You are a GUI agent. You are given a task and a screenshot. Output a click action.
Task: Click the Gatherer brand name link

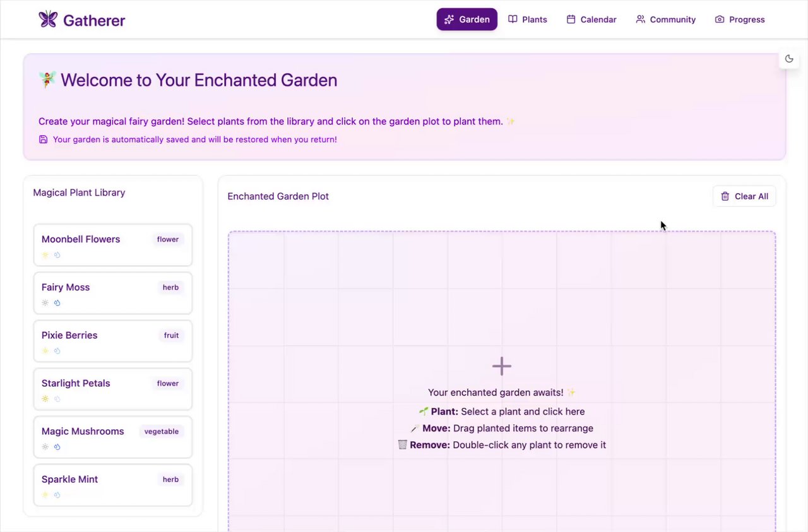pos(94,20)
